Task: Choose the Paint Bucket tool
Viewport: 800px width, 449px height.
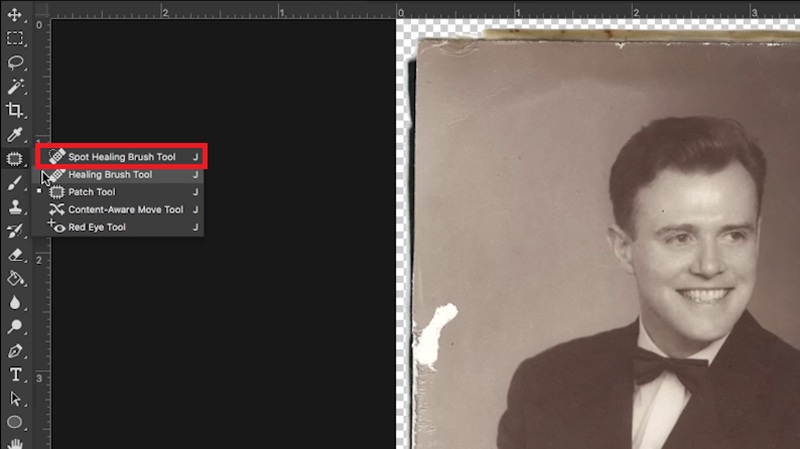Action: (15, 279)
